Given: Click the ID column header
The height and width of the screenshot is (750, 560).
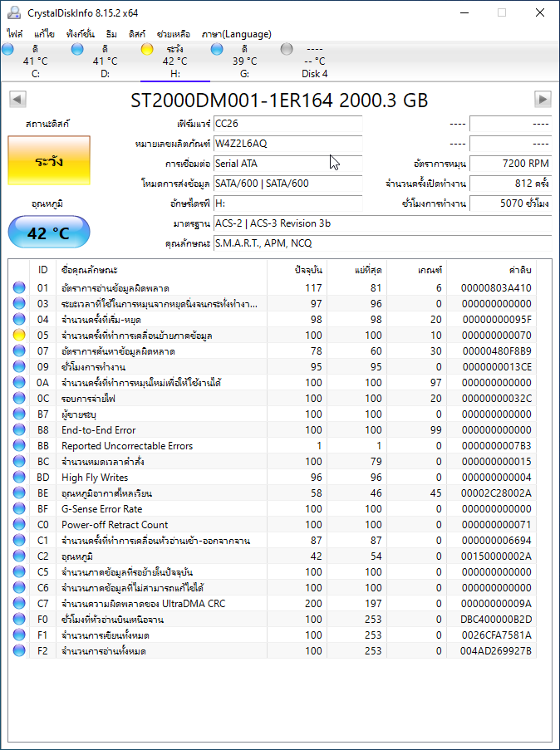Looking at the screenshot, I should coord(43,270).
